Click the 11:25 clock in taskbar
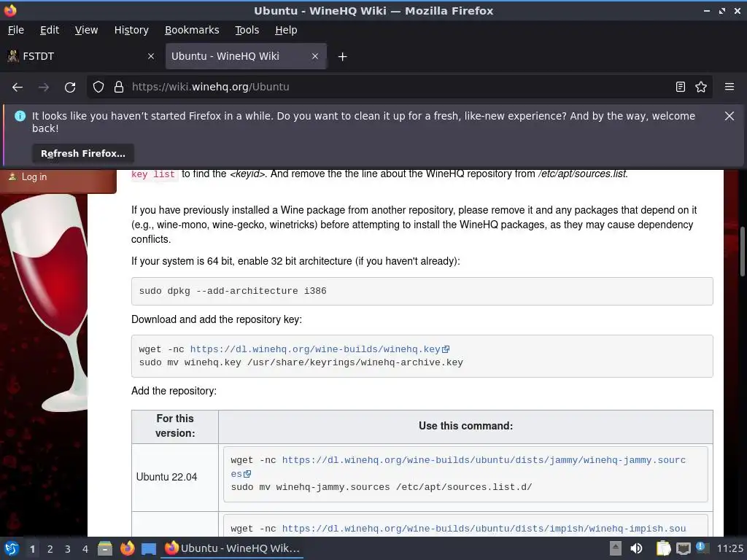The image size is (747, 560). point(729,548)
